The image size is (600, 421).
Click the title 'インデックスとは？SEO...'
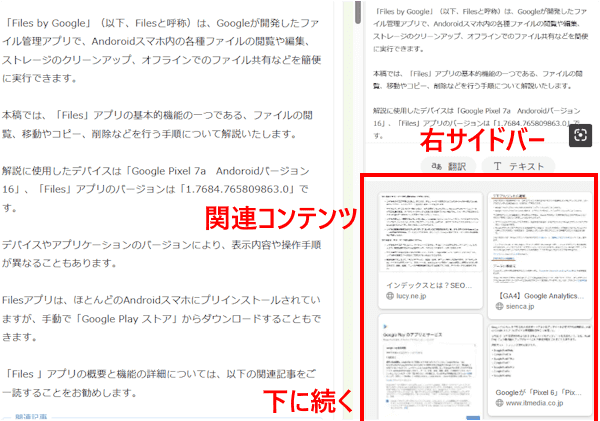click(x=429, y=285)
